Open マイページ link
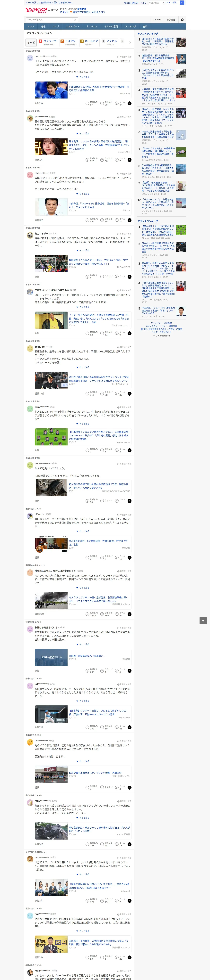 [157, 20]
